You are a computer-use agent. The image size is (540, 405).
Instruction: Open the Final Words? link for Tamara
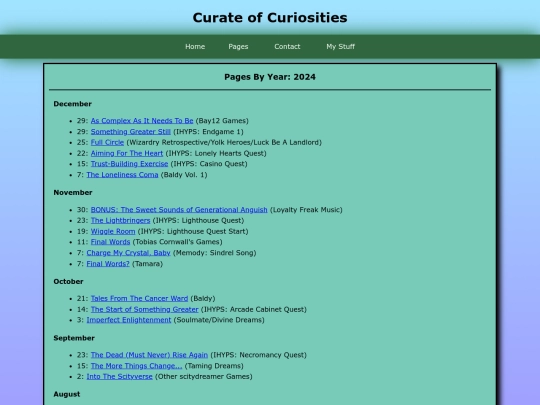tap(108, 264)
